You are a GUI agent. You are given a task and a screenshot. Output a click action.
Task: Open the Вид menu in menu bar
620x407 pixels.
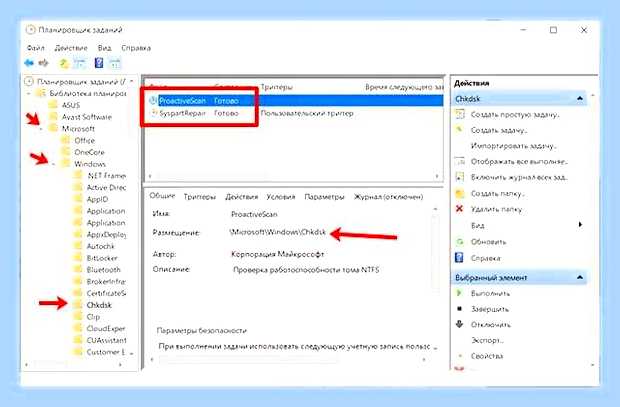(104, 48)
